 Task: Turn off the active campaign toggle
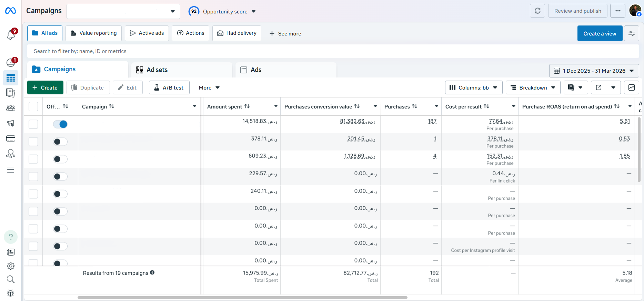click(60, 124)
